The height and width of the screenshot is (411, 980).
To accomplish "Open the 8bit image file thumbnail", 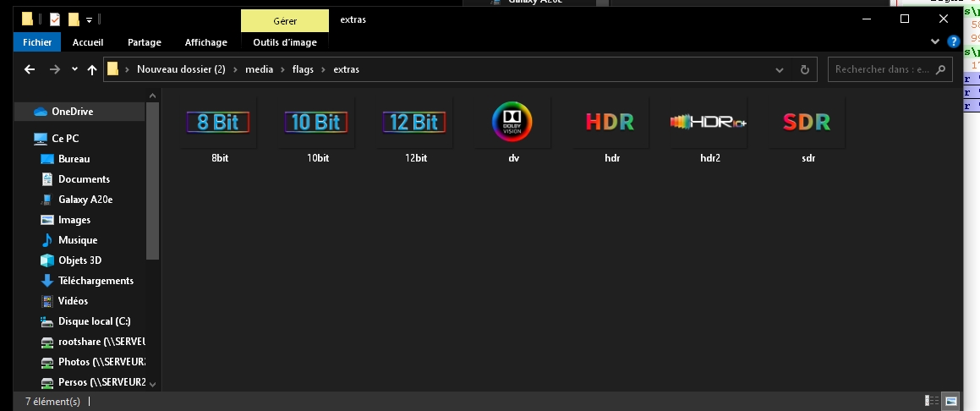I will [218, 122].
